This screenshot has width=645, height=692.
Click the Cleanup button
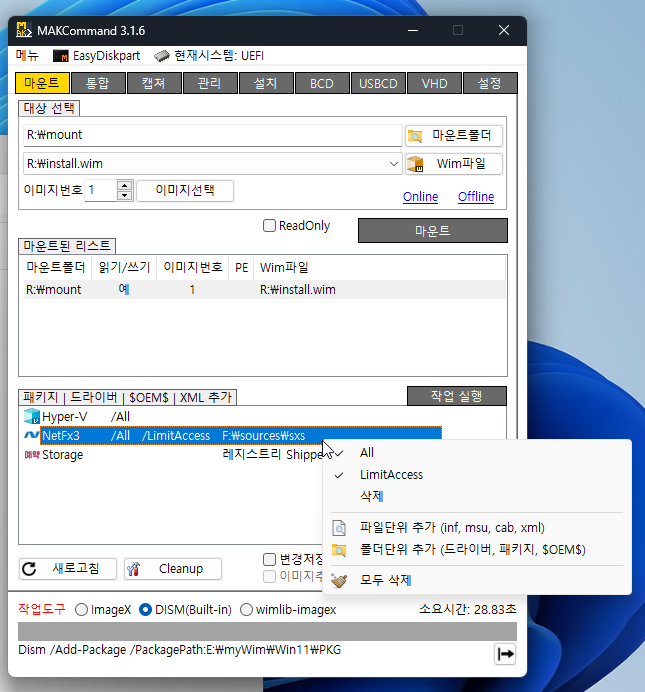tap(173, 568)
